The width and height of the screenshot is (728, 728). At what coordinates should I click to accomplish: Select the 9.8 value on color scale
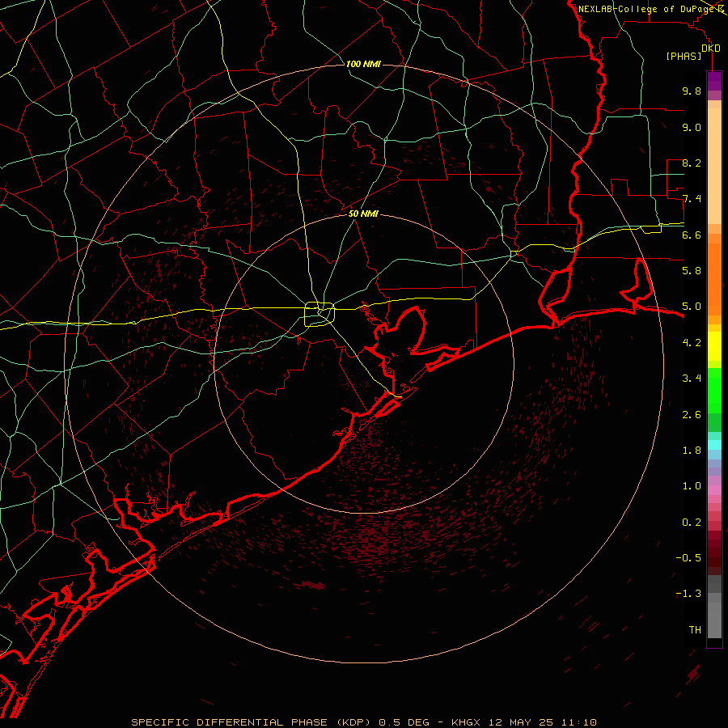[692, 91]
